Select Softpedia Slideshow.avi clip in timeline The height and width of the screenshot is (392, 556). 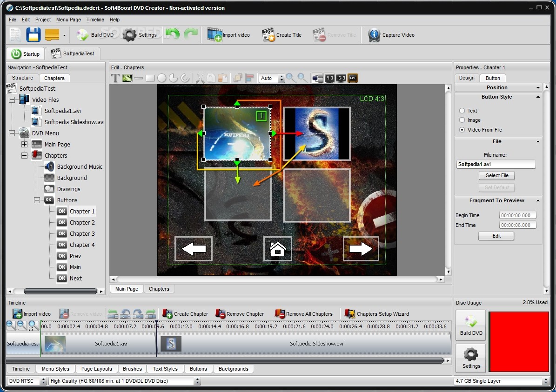(304, 344)
